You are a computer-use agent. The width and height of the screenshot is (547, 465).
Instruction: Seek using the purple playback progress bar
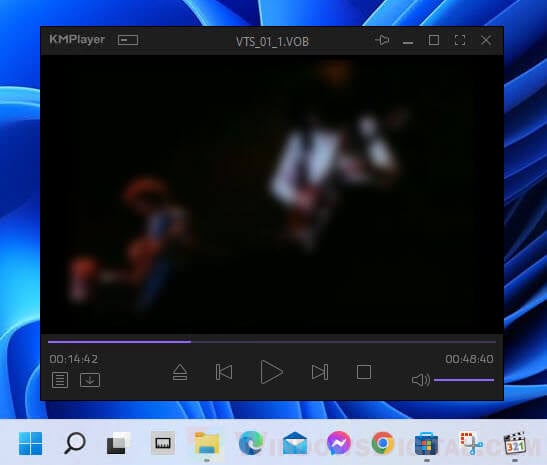272,342
